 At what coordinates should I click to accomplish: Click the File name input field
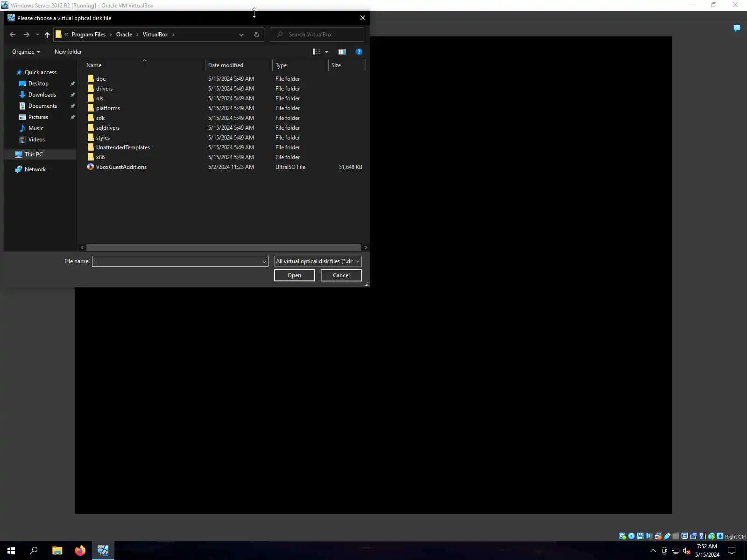click(x=176, y=261)
